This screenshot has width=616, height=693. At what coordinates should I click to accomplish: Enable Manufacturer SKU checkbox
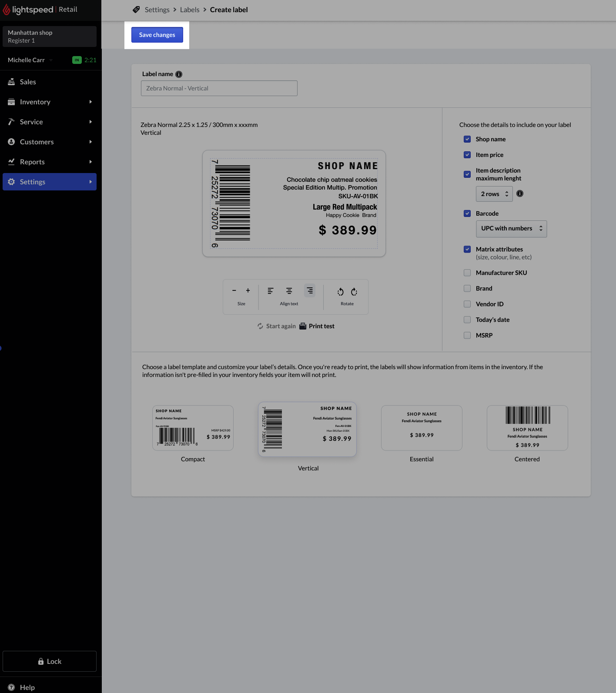tap(467, 273)
